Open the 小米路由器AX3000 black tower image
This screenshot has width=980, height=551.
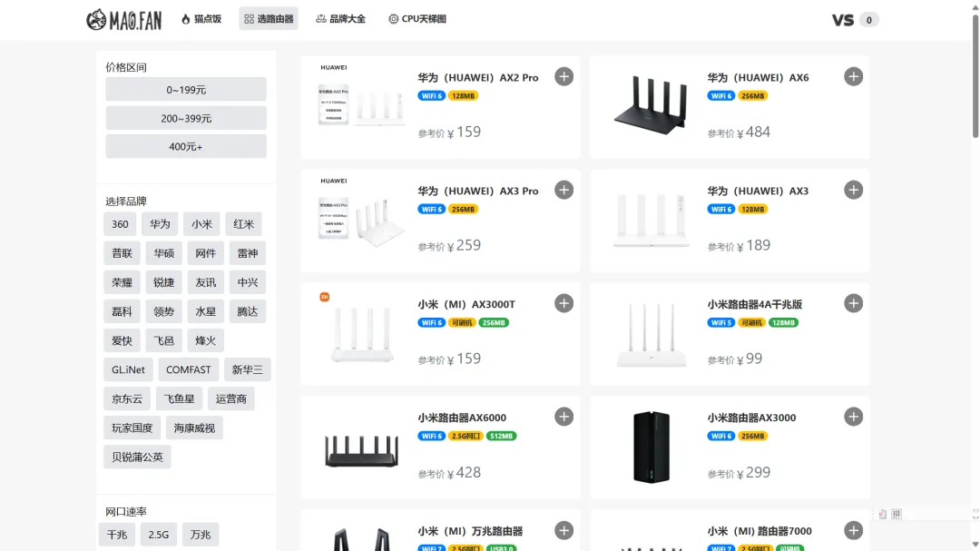coord(652,448)
